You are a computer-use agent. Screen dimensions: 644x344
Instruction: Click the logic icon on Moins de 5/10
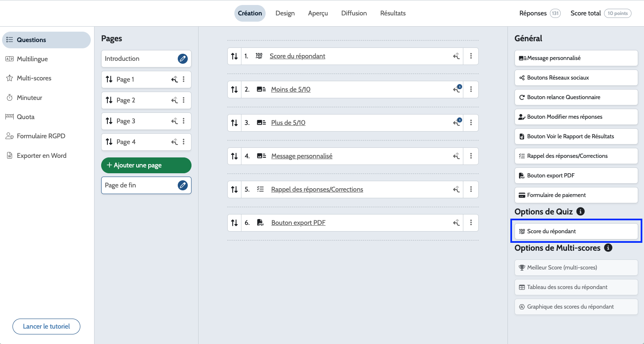[456, 90]
